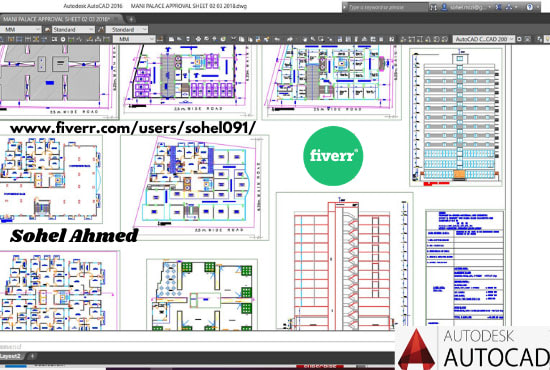550x370 pixels.
Task: Click the Zoom Previous icon
Action: pos(330,39)
